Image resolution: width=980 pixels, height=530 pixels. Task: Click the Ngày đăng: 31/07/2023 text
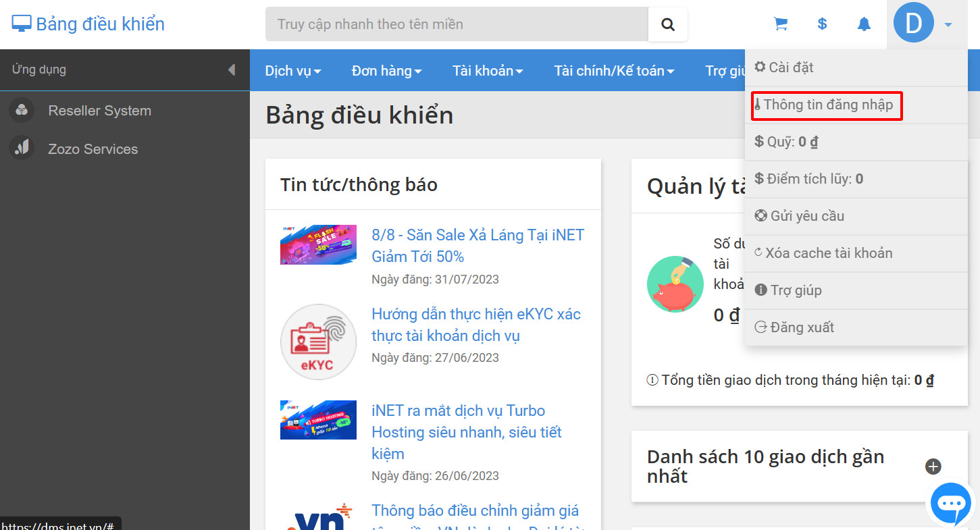(x=435, y=280)
